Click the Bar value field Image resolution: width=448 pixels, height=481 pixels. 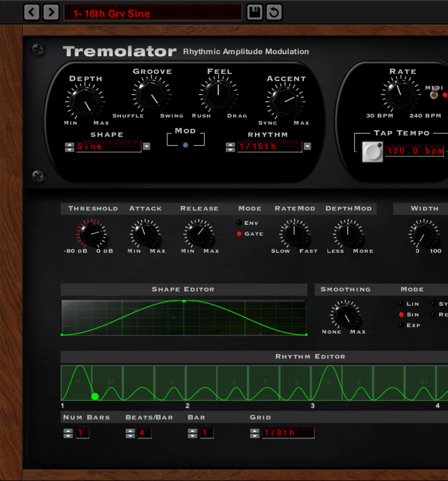pos(207,433)
